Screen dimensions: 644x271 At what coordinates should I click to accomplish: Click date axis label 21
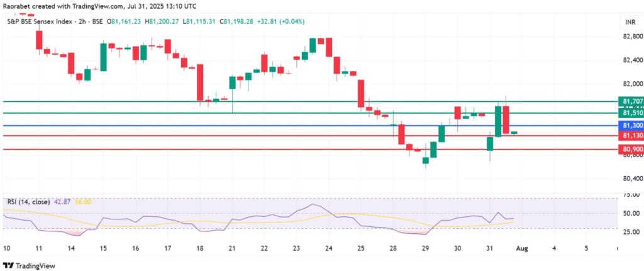[232, 248]
